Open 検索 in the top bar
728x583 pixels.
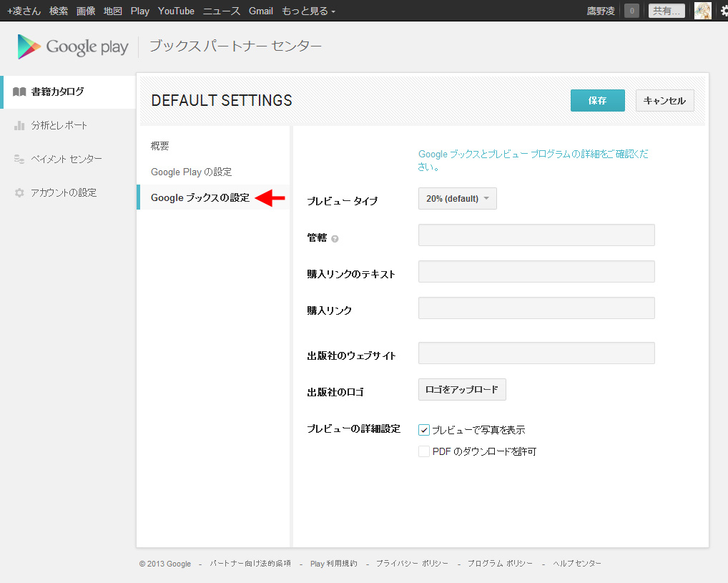(x=59, y=11)
